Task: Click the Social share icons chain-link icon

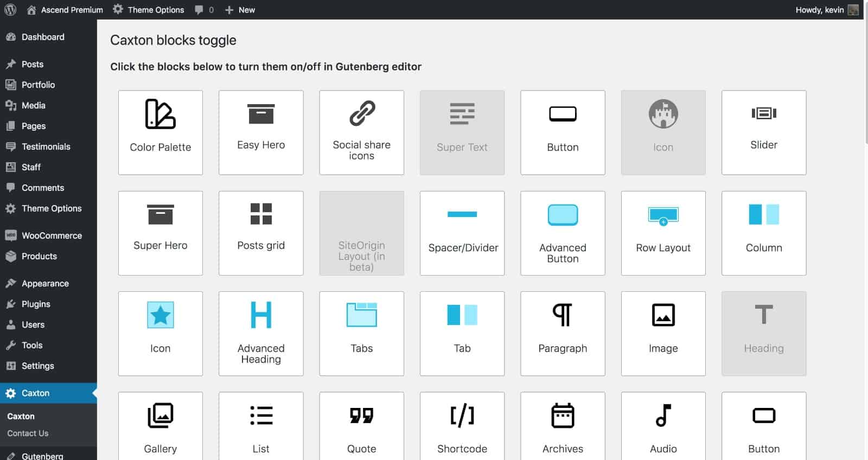Action: click(362, 113)
